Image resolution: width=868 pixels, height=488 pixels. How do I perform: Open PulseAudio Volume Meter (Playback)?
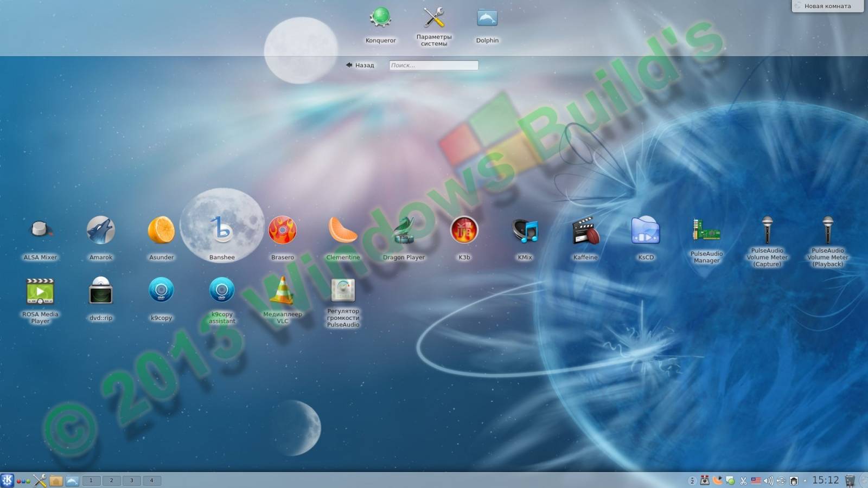coord(828,242)
